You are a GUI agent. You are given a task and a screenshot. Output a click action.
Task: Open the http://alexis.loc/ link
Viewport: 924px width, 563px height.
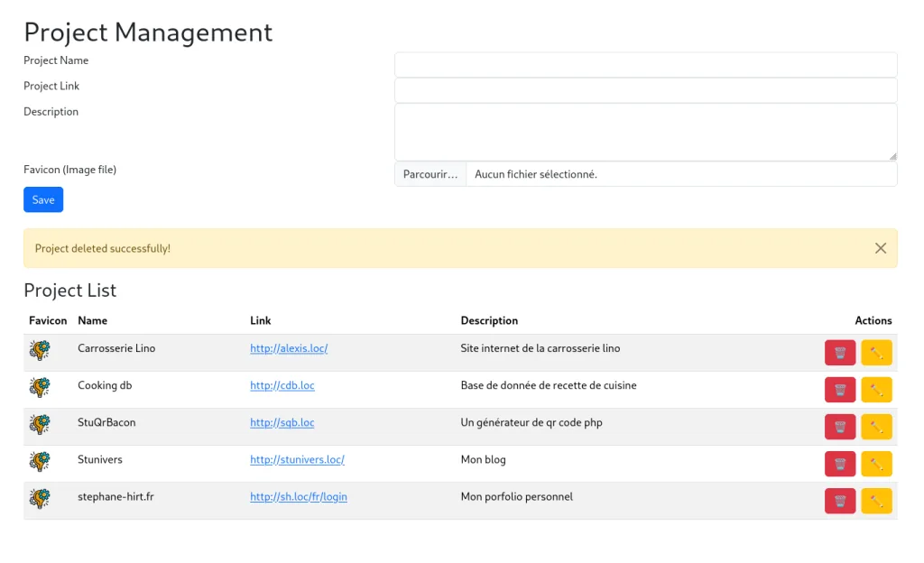pyautogui.click(x=289, y=348)
